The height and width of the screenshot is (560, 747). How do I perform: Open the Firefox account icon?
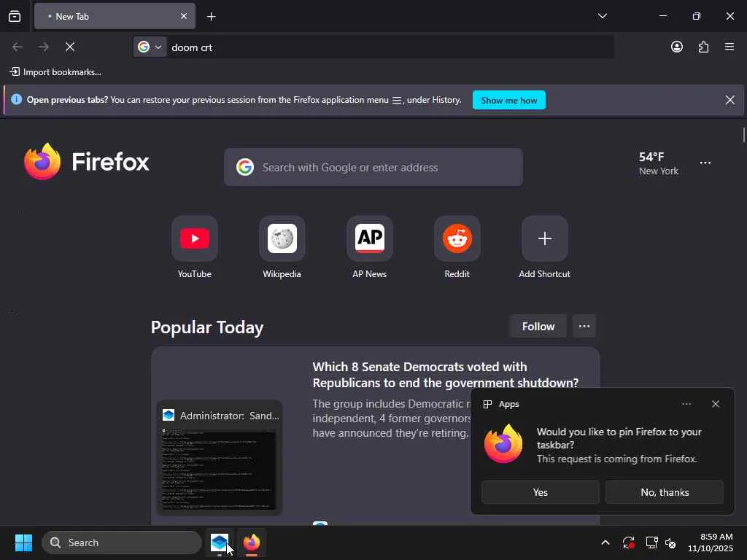(676, 47)
